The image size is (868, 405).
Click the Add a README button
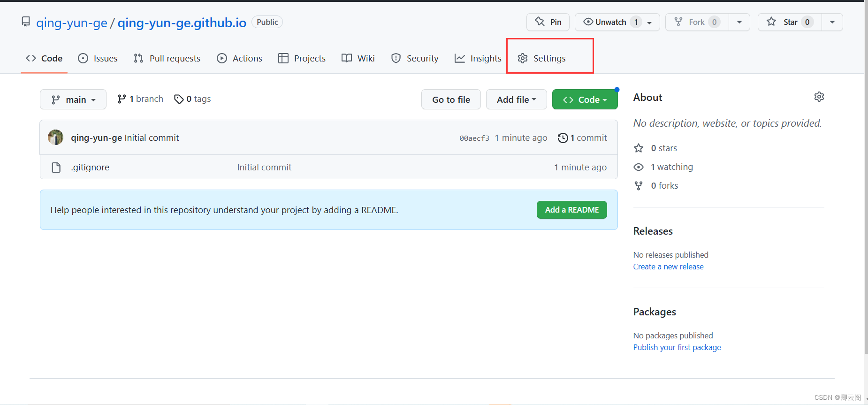click(x=572, y=210)
